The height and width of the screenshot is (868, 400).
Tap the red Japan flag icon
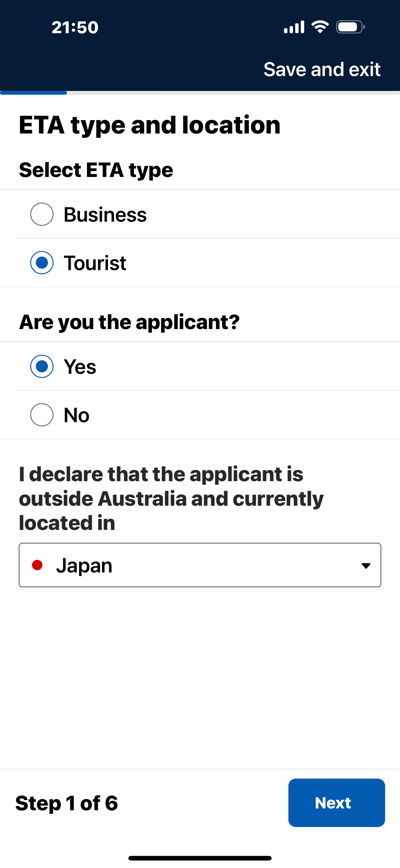(x=37, y=565)
